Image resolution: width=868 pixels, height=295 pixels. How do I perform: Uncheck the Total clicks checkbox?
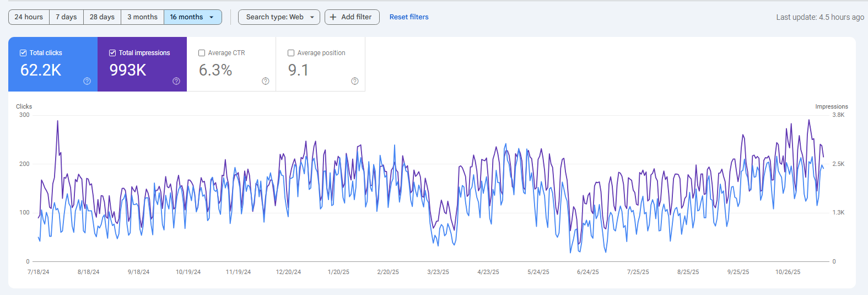(23, 53)
